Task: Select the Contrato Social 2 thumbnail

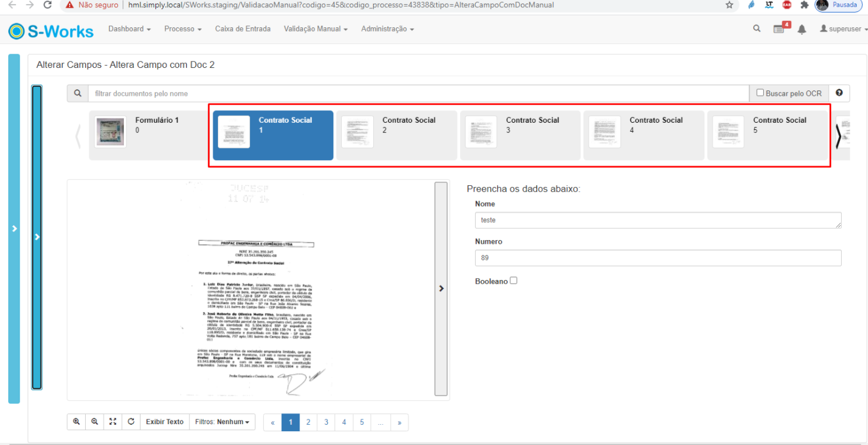Action: click(x=396, y=135)
